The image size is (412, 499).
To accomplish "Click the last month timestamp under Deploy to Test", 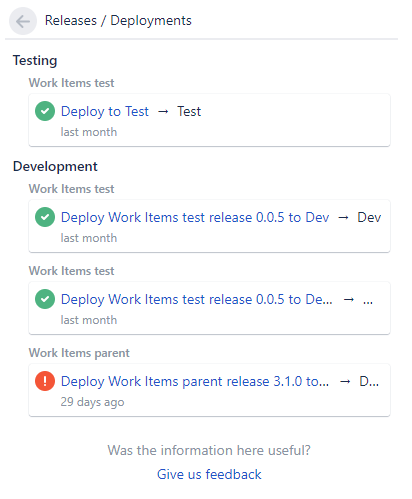I will [x=89, y=132].
